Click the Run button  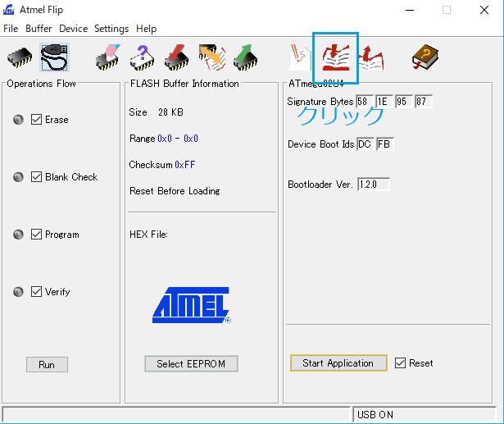47,364
